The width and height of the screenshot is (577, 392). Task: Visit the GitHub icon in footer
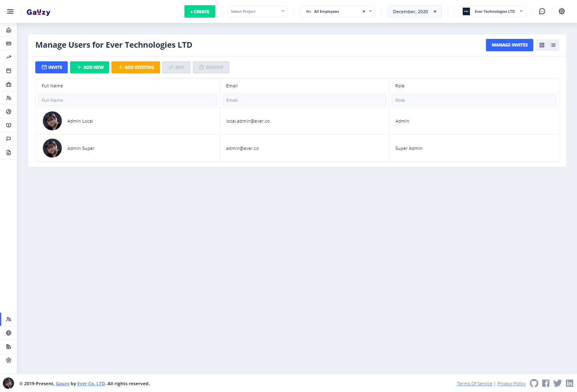[534, 384]
